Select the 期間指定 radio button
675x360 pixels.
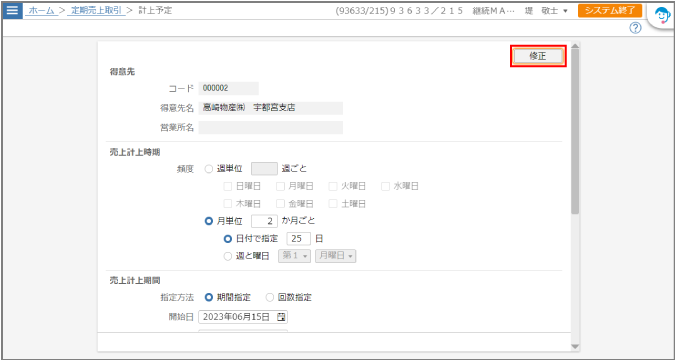coord(209,297)
